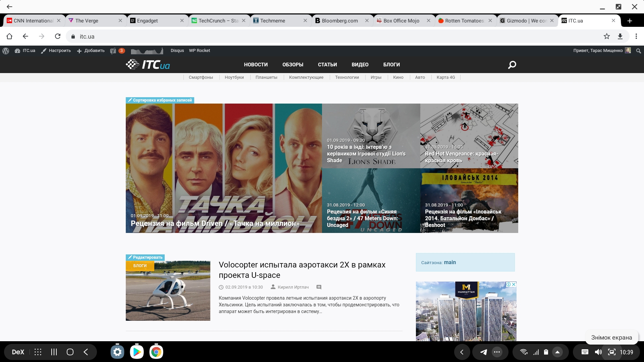Close the Gizmodo tab
The width and height of the screenshot is (644, 362).
pos(552,21)
